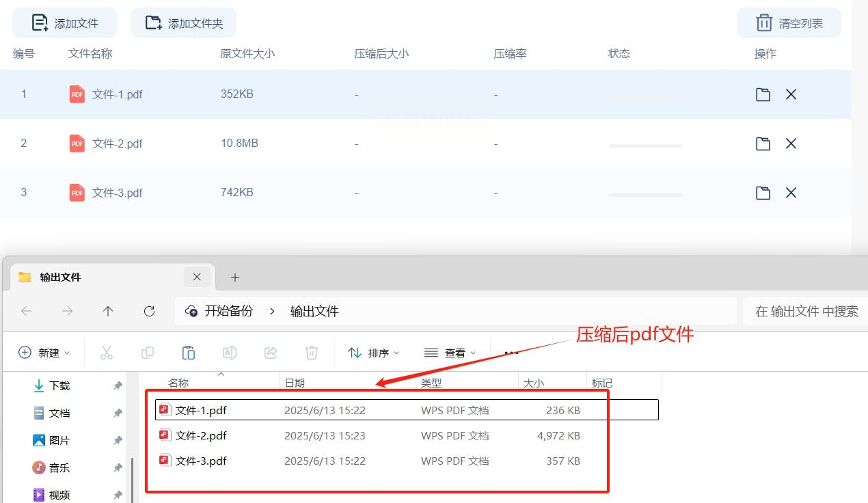Unpin 文档 using its pin icon

click(118, 413)
